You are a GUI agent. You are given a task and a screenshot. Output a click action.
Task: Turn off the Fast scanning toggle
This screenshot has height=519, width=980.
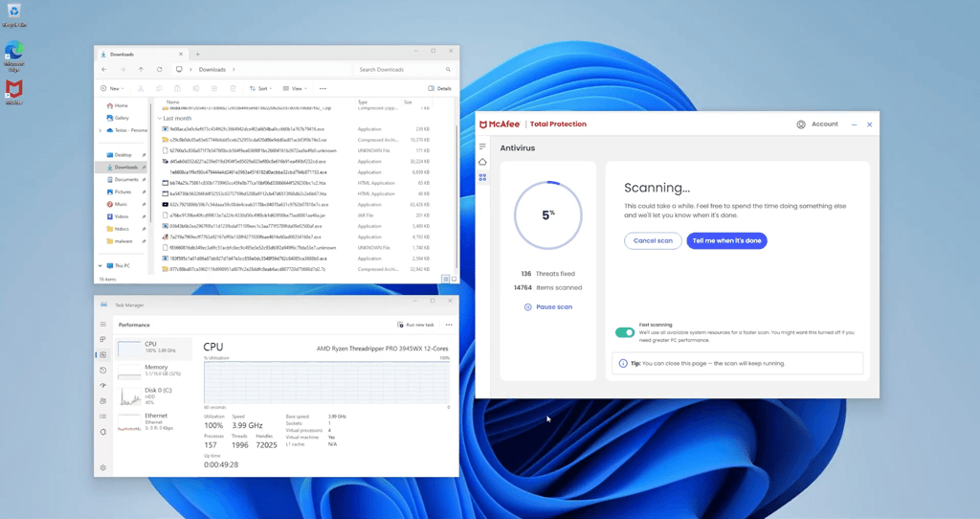[x=624, y=332]
